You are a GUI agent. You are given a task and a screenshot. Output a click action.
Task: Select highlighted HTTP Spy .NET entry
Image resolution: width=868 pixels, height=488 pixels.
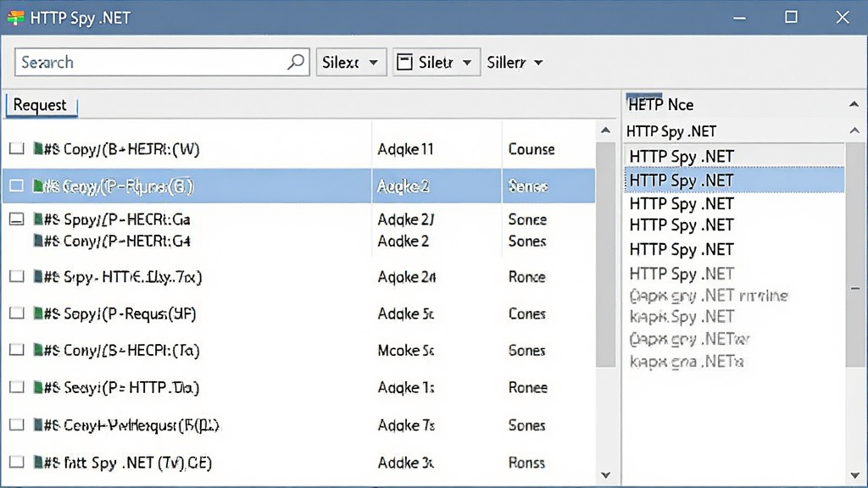point(734,180)
